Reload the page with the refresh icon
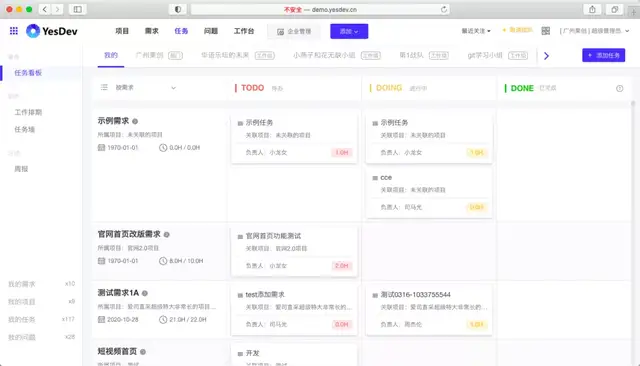The height and width of the screenshot is (366, 640). 444,9
